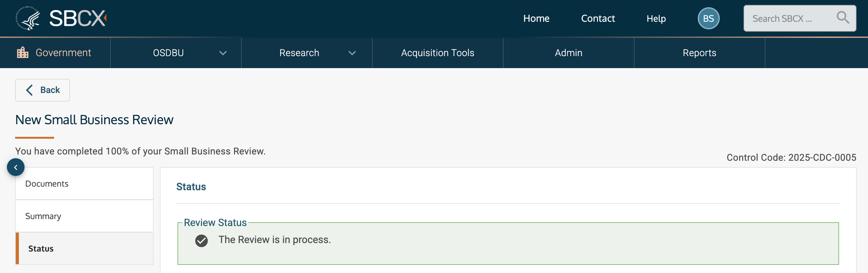Go to Acquisition Tools
The width and height of the screenshot is (868, 273).
437,53
